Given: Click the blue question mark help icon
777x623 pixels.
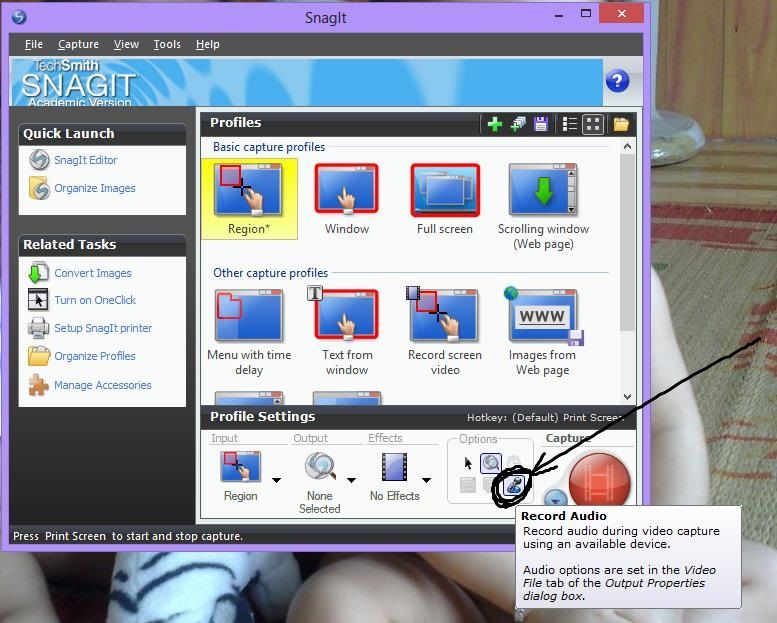Looking at the screenshot, I should pyautogui.click(x=617, y=81).
